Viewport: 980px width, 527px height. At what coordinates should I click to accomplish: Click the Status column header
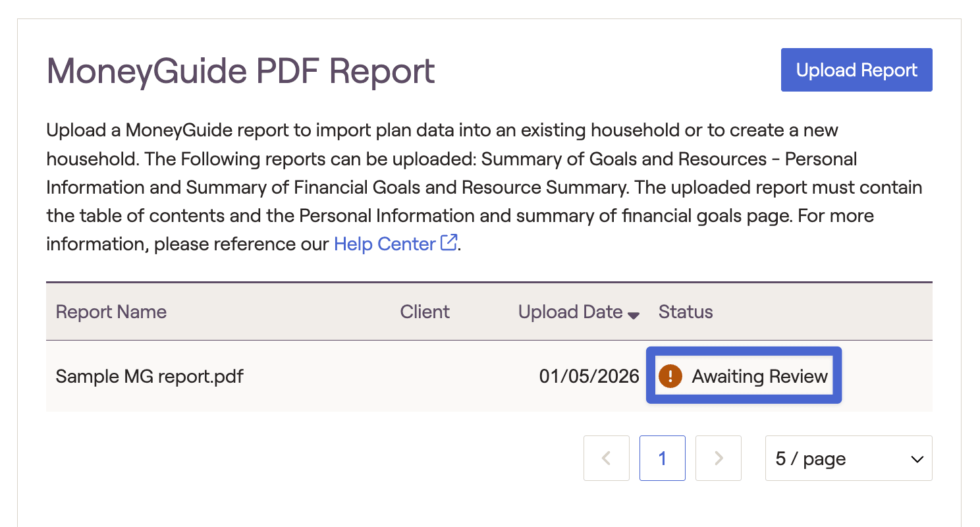pos(686,312)
